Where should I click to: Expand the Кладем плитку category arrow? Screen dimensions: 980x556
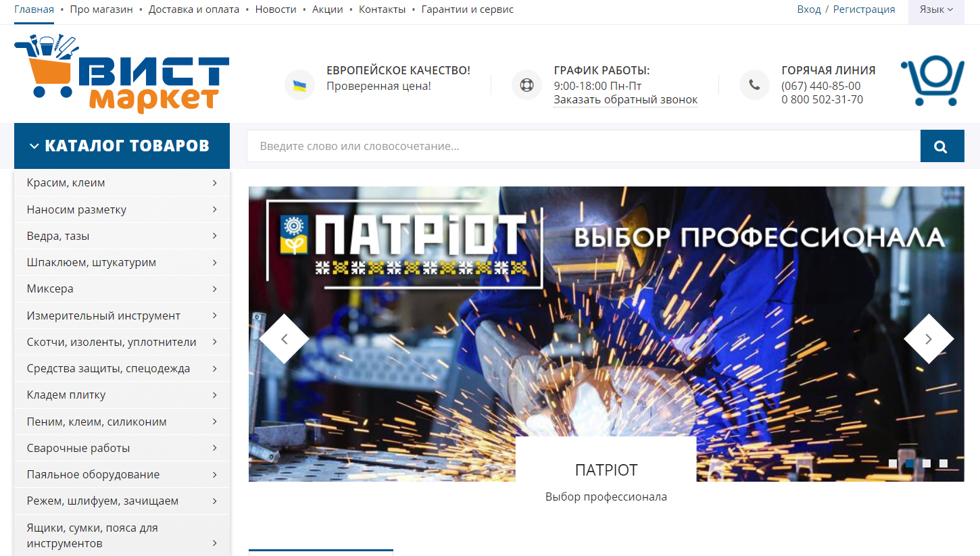click(x=214, y=395)
